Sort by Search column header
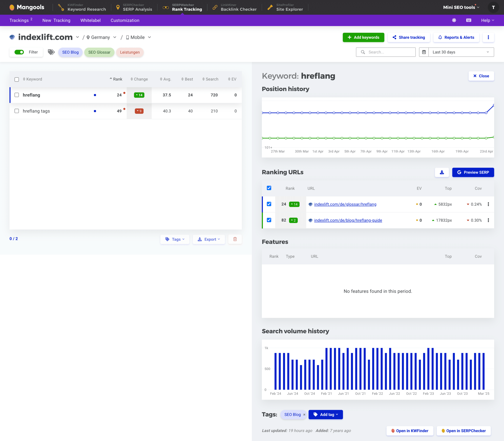504x441 pixels. coord(210,79)
